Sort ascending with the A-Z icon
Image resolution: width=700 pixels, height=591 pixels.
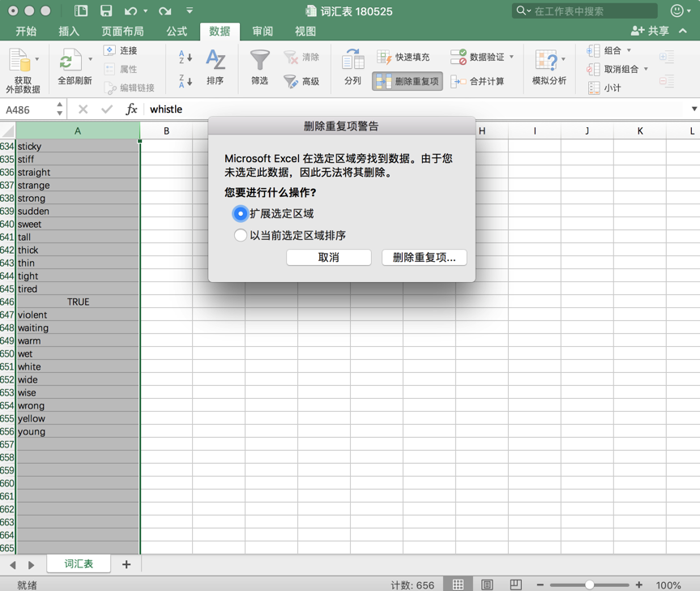(186, 57)
